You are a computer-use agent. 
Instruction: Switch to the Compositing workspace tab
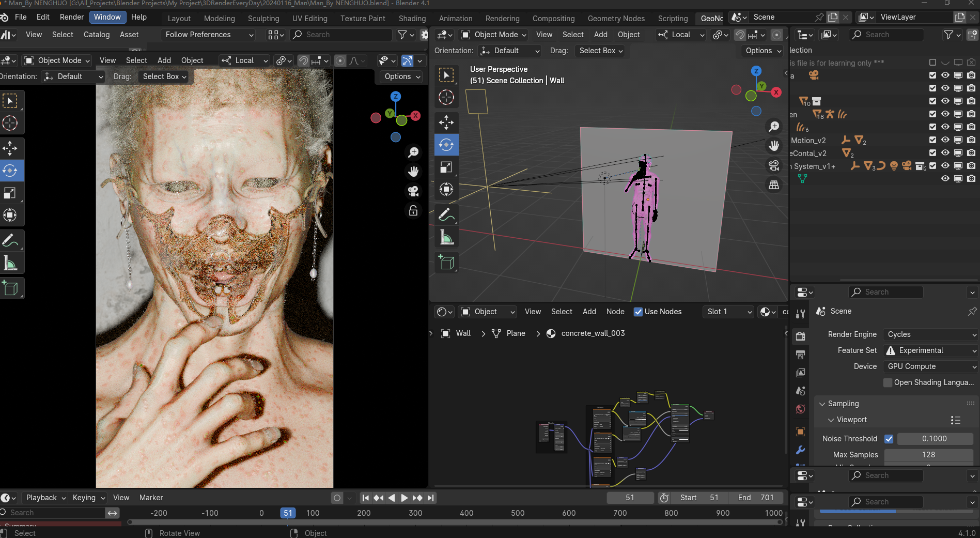[554, 19]
